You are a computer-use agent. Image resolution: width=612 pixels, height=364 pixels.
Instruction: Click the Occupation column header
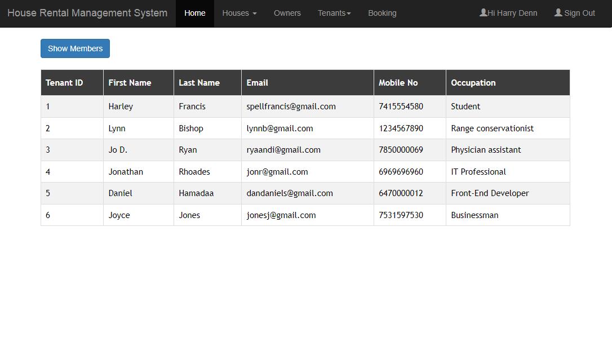(473, 83)
